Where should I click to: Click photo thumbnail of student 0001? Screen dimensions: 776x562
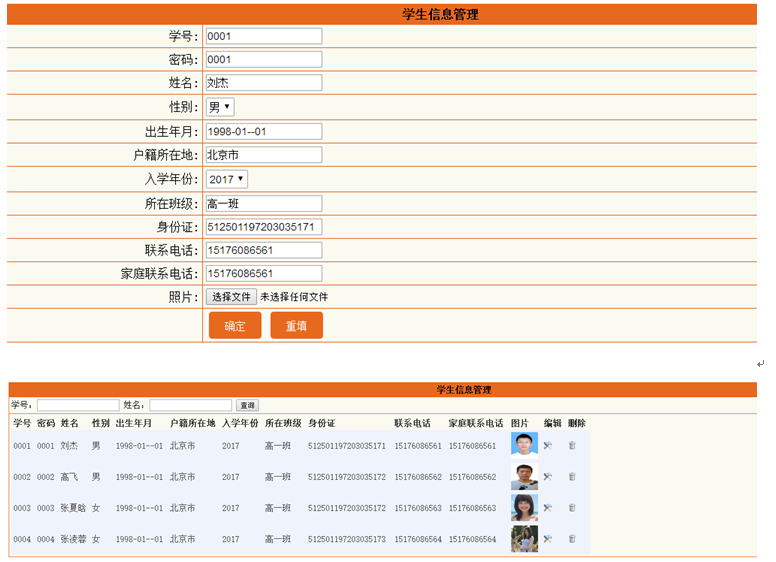click(x=524, y=445)
